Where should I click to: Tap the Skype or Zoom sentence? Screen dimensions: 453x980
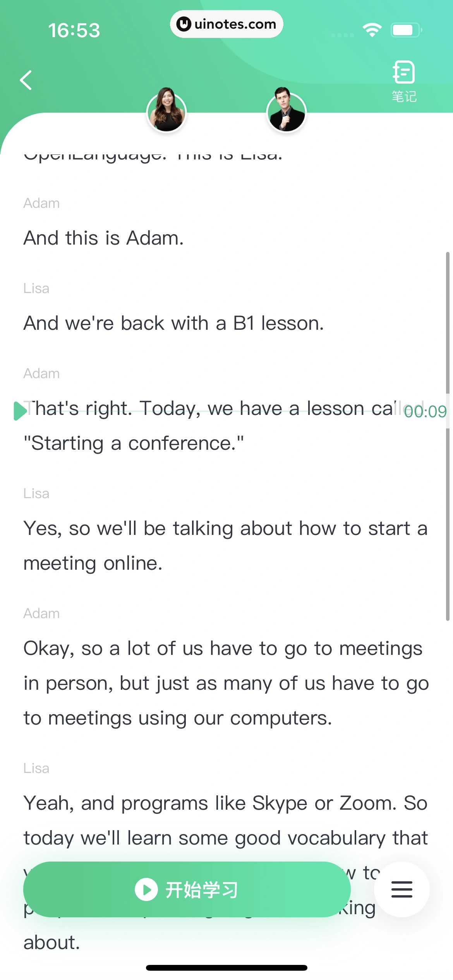tap(225, 803)
